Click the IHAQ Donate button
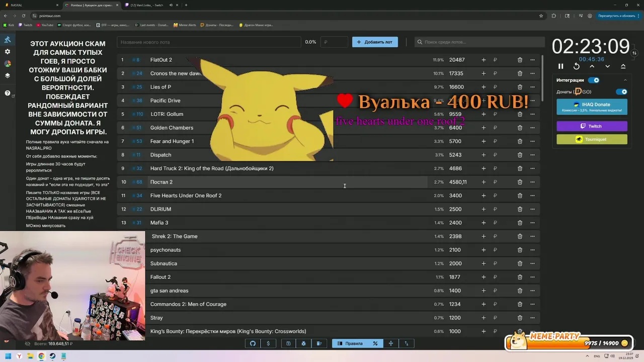The image size is (644, 362). 592,107
